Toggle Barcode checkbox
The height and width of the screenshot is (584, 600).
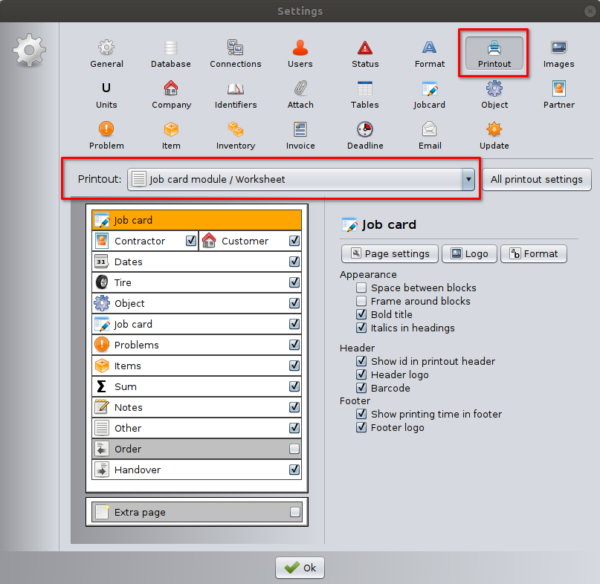point(361,388)
